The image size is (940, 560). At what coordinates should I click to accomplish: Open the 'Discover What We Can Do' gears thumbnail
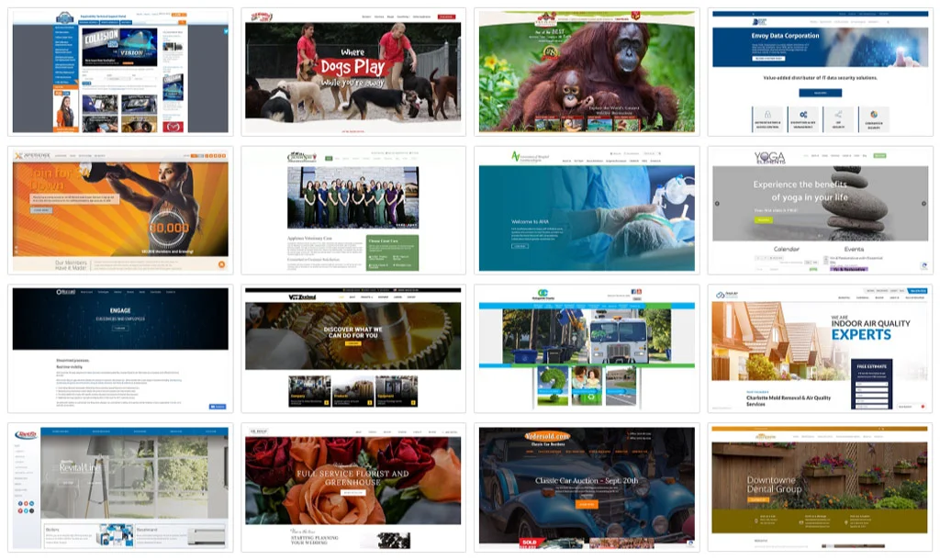353,348
